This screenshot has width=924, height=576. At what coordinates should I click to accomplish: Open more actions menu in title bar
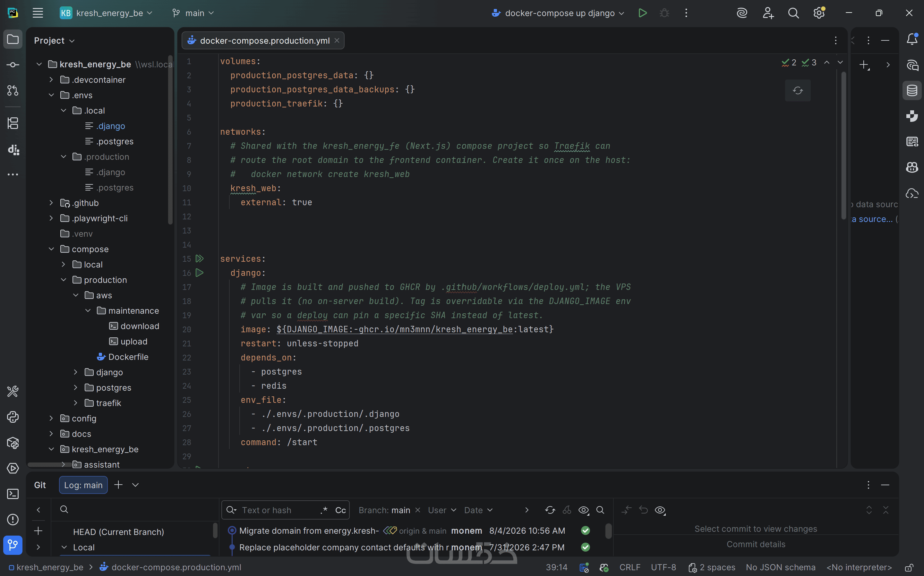point(686,13)
